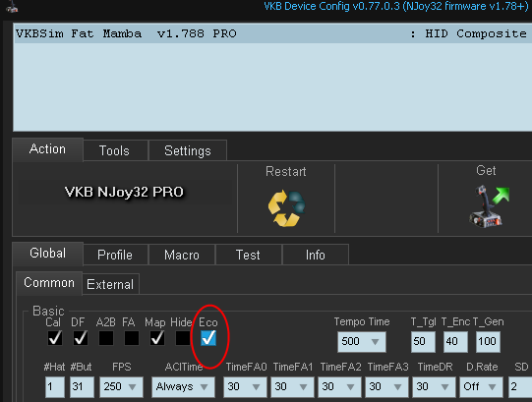Open the Profile tab
Image resolution: width=532 pixels, height=402 pixels.
115,255
